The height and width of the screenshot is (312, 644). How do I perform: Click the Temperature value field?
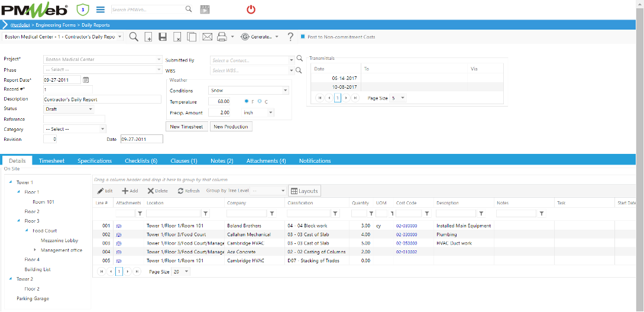coord(220,101)
